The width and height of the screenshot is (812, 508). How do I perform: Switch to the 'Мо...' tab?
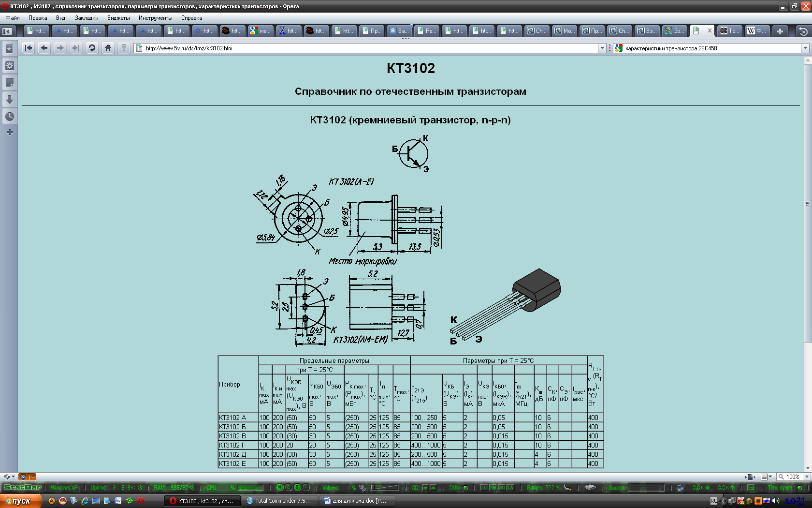(x=565, y=31)
